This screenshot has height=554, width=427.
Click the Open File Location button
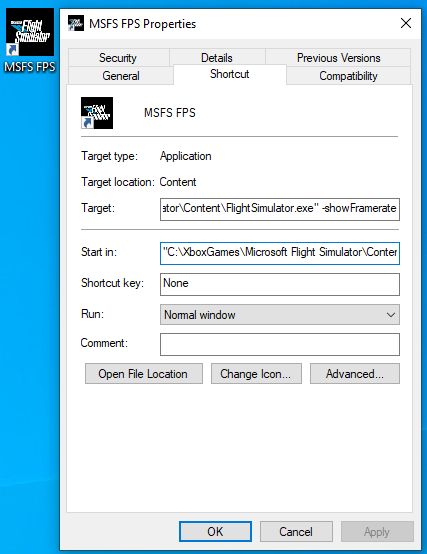(144, 373)
